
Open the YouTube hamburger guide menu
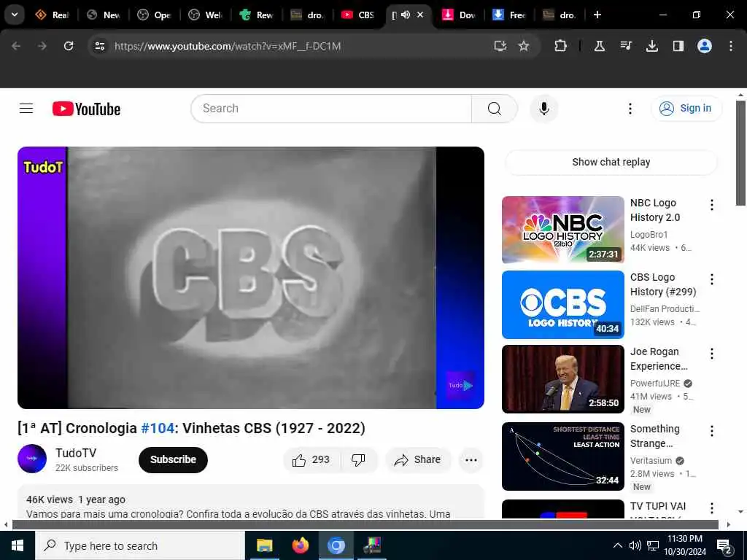click(26, 109)
